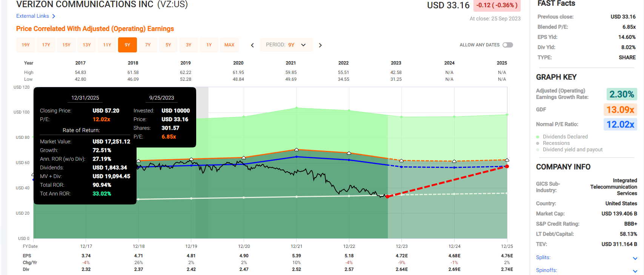Click the USD 33.16 current price

click(x=448, y=5)
